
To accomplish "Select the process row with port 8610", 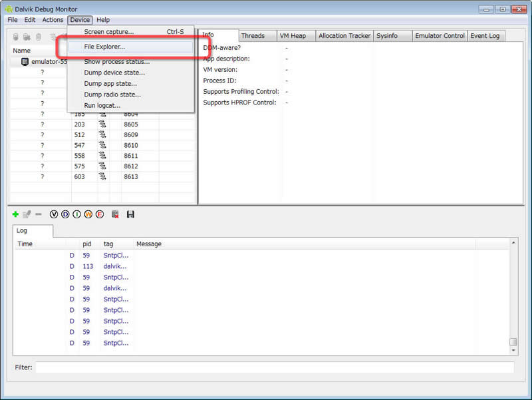I will (x=103, y=145).
